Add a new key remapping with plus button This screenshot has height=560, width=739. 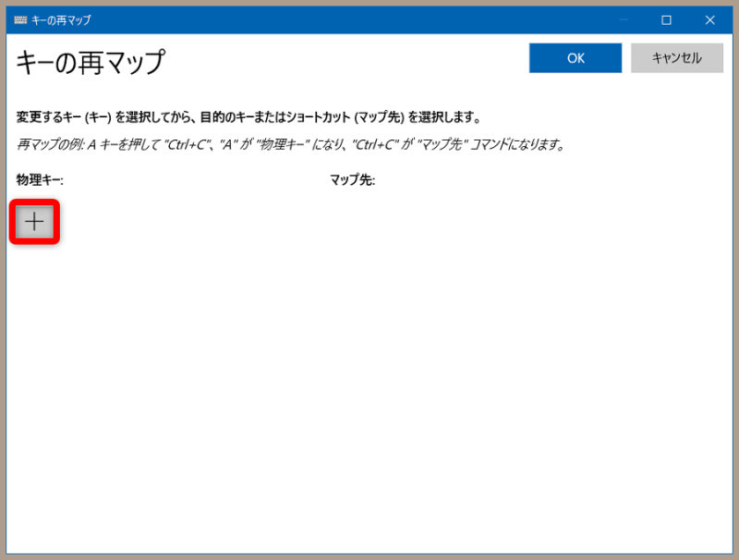tap(34, 222)
